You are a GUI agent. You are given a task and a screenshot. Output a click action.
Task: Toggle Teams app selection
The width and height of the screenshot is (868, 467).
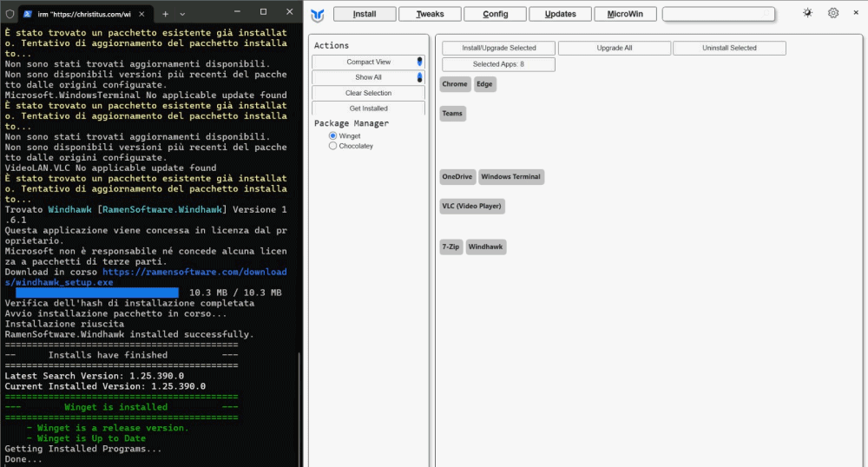(452, 114)
